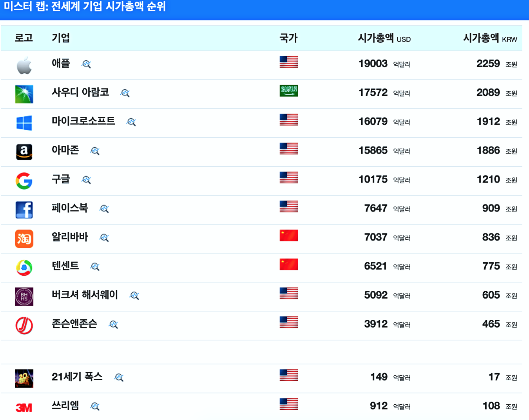
Task: Select the 775 조원 value
Action: pos(500,266)
